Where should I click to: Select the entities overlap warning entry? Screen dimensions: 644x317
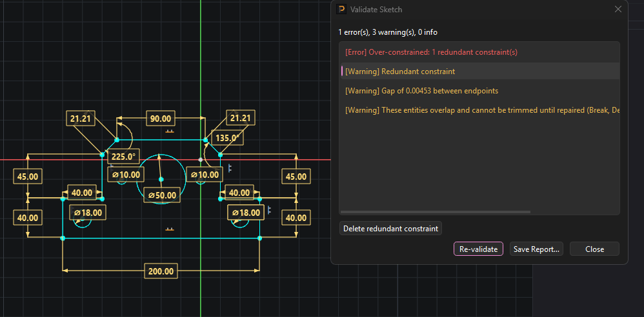pos(479,110)
